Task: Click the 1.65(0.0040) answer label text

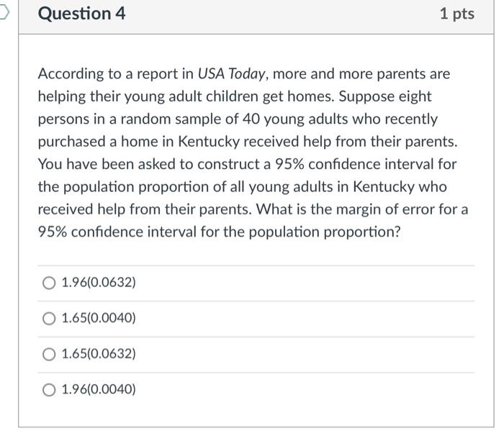Action: point(99,319)
